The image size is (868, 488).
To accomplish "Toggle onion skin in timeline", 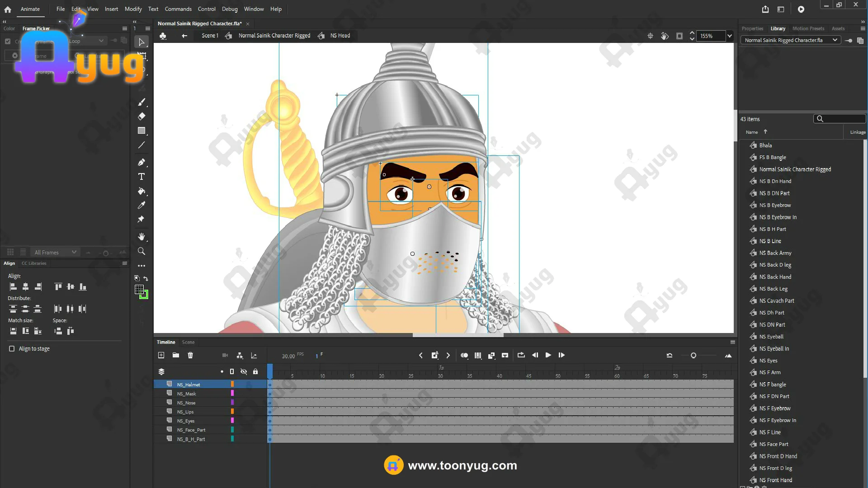I will pyautogui.click(x=464, y=355).
